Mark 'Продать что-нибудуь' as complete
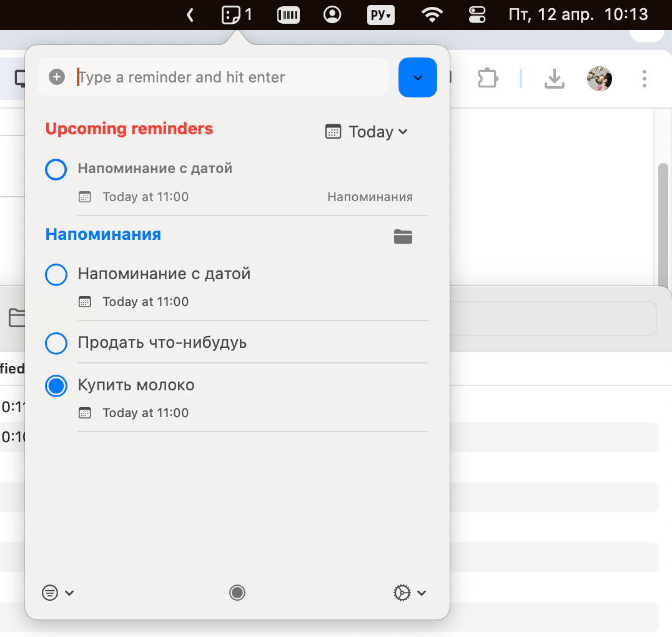 56,343
